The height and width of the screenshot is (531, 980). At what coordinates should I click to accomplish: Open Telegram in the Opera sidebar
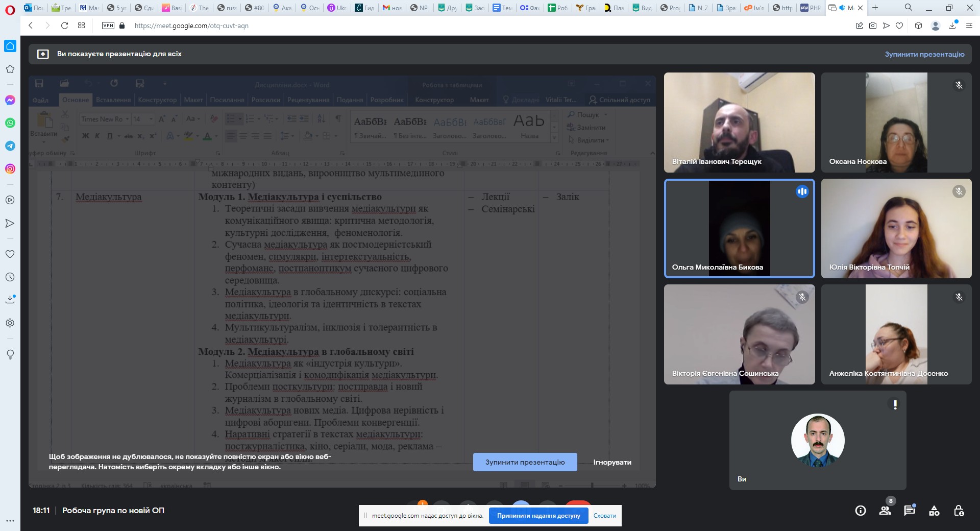click(10, 146)
